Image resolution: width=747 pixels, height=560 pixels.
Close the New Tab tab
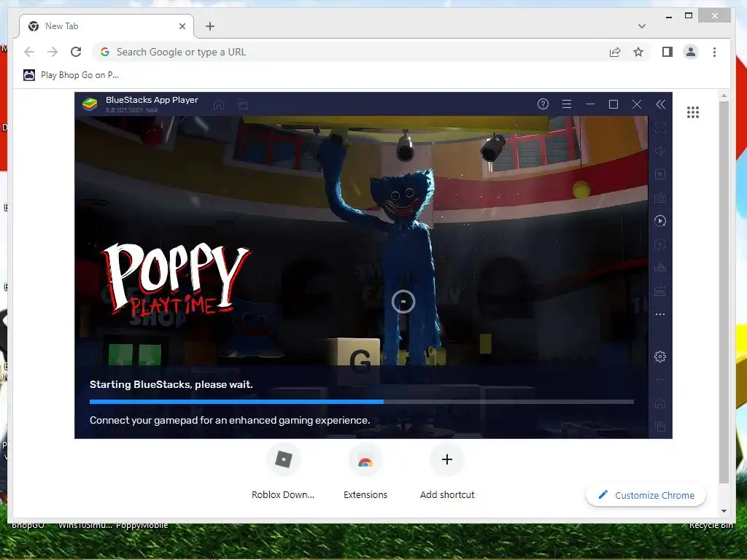tap(182, 26)
